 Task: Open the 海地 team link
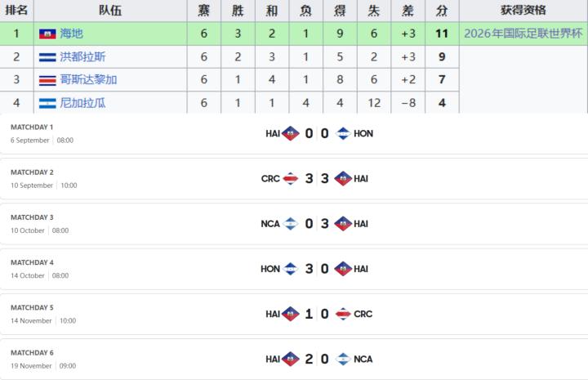[x=71, y=34]
